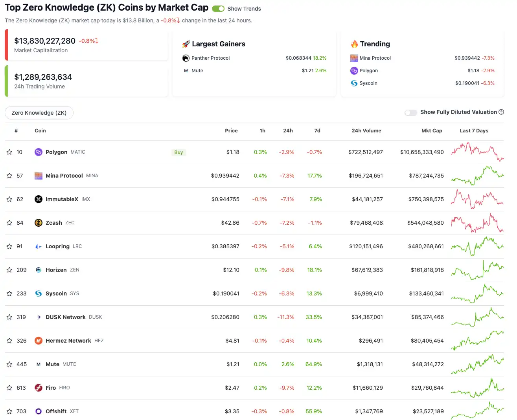The height and width of the screenshot is (420, 517).
Task: Select the Zero Knowledge (ZK) category pill
Action: pos(39,113)
